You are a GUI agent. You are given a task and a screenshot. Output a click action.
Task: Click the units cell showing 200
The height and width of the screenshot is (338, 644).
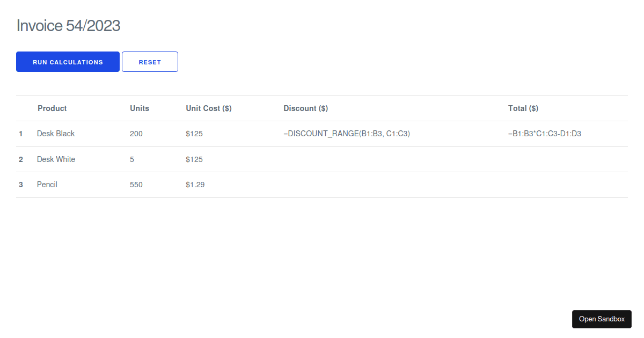point(136,134)
